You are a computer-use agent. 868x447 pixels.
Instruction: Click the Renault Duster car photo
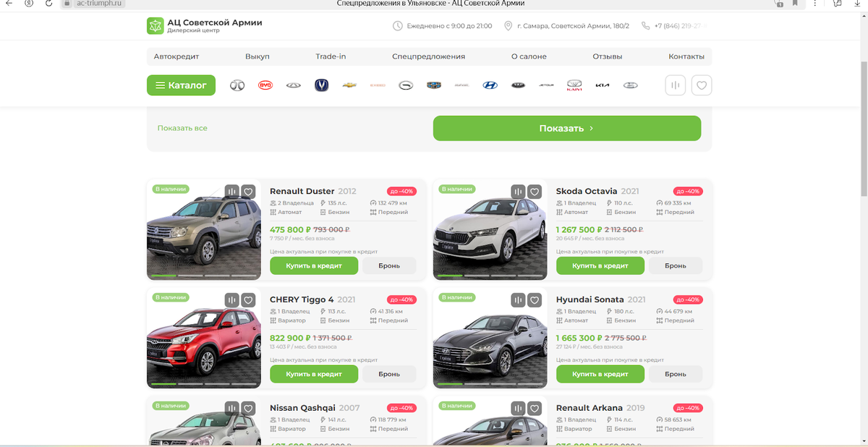(x=203, y=230)
